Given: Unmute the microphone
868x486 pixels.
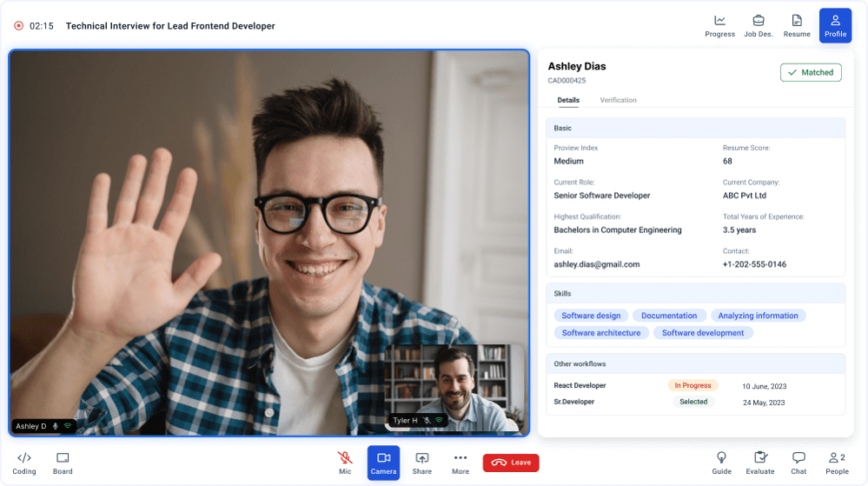Looking at the screenshot, I should tap(345, 463).
